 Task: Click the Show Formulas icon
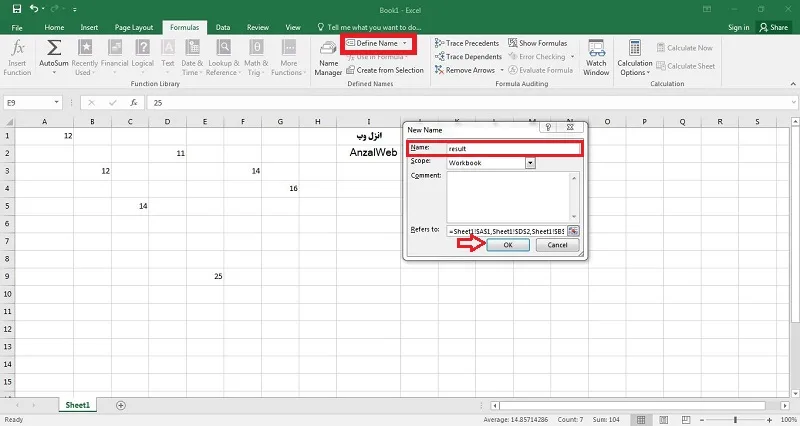point(513,43)
